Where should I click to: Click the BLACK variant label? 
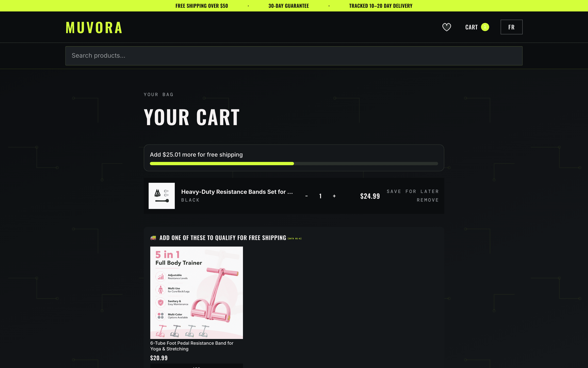pos(190,200)
